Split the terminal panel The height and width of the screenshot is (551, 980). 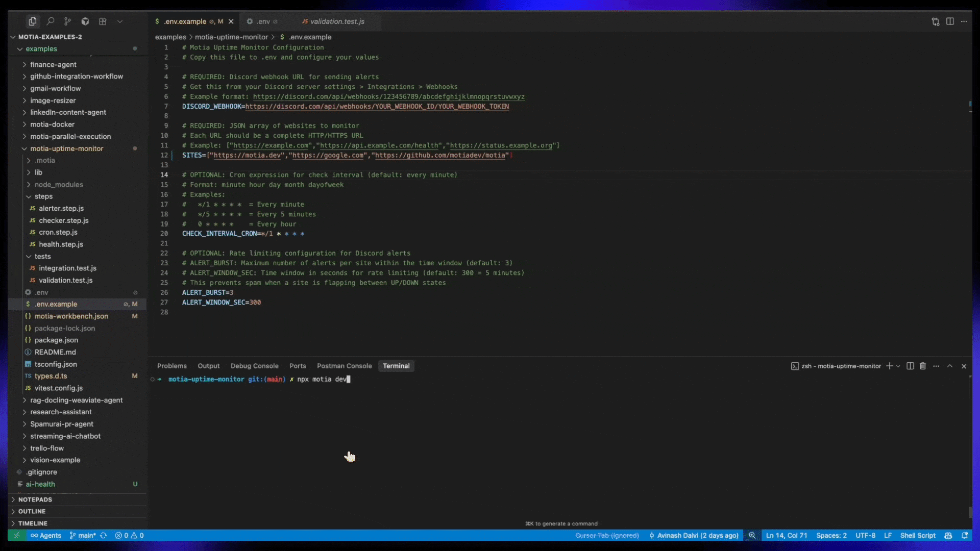click(910, 366)
